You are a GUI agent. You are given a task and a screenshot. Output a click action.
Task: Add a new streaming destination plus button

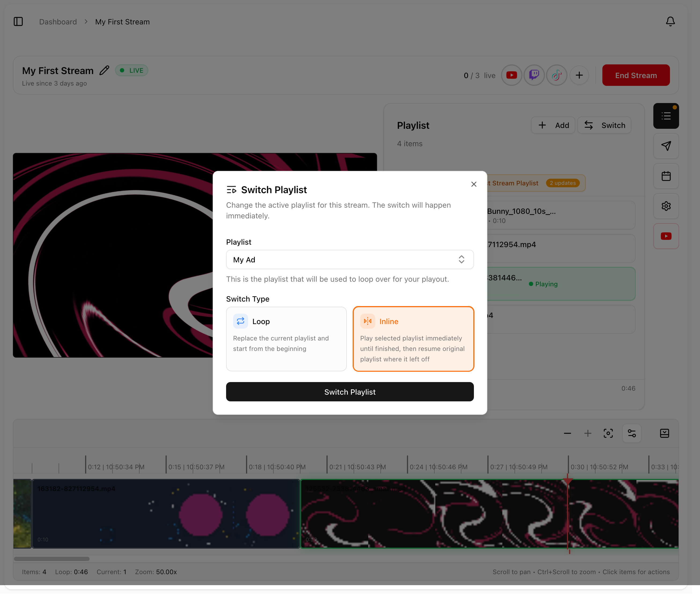[x=579, y=75]
